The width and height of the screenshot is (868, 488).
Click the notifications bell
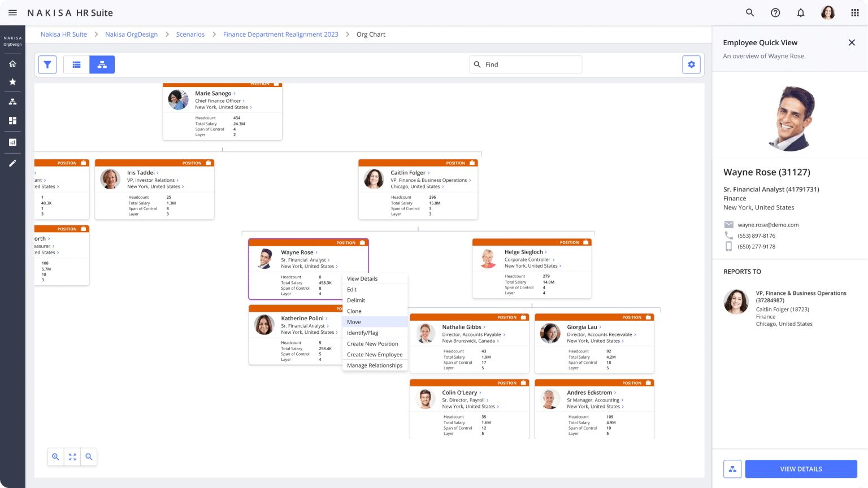tap(801, 12)
